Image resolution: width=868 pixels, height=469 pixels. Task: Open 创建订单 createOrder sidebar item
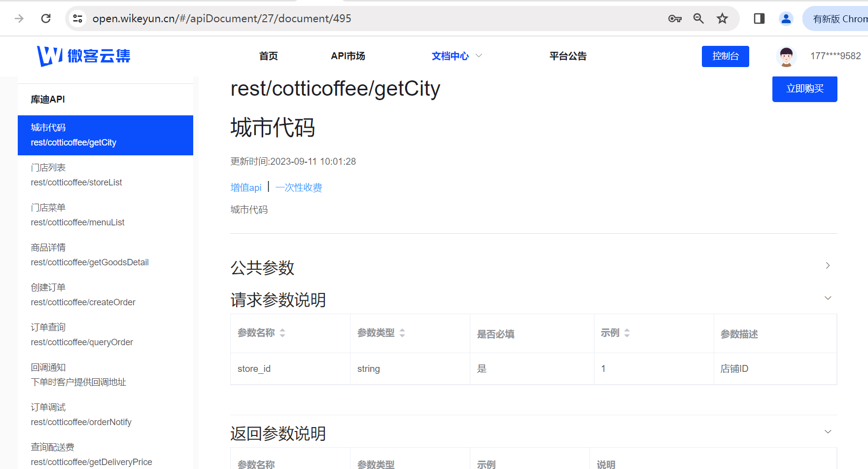coord(105,295)
